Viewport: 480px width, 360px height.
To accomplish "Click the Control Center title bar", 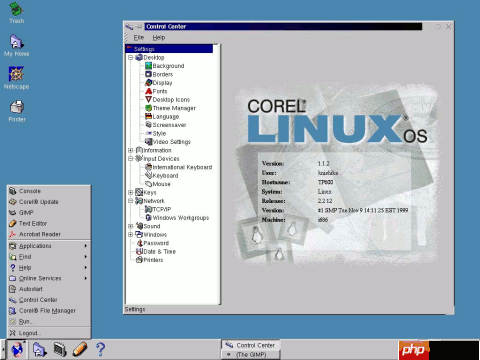I will coord(283,26).
